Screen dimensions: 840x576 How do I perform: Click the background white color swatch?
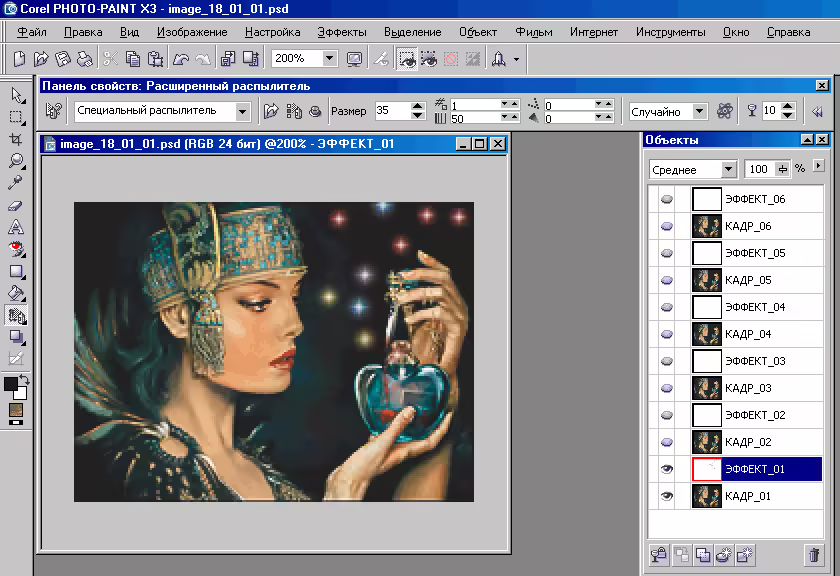point(22,394)
